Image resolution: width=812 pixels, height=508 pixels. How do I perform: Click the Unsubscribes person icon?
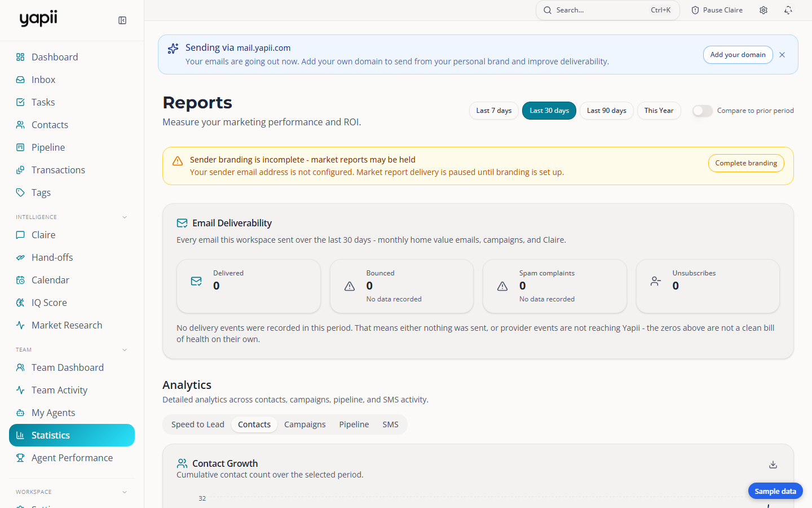click(656, 281)
